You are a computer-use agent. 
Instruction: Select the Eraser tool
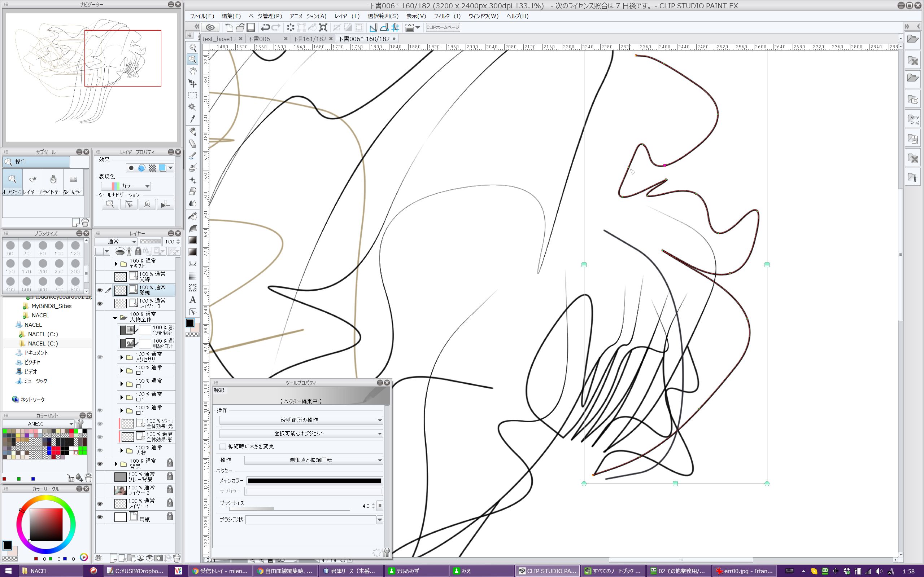coord(193,191)
